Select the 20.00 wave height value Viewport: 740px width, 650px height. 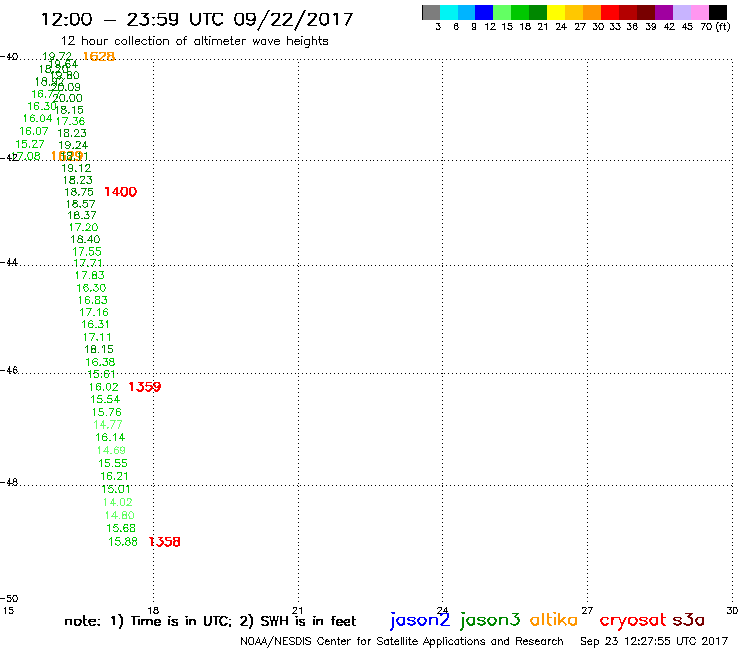click(x=67, y=98)
